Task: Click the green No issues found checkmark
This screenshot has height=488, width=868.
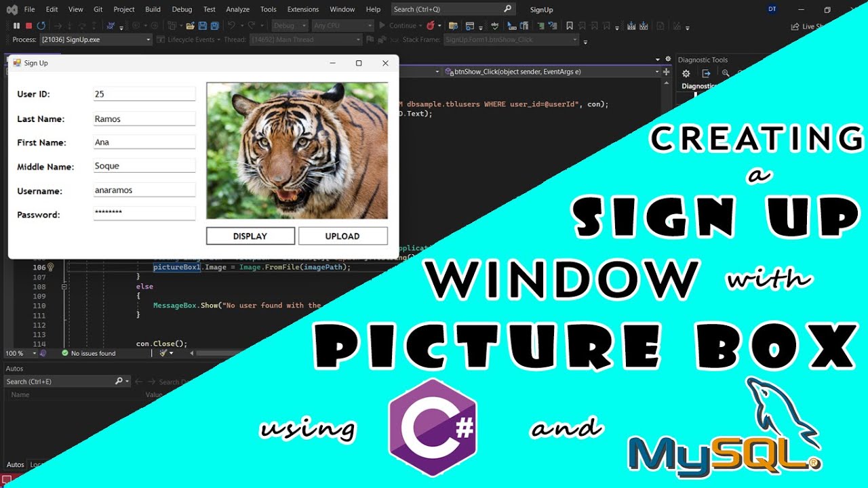Action: 65,353
